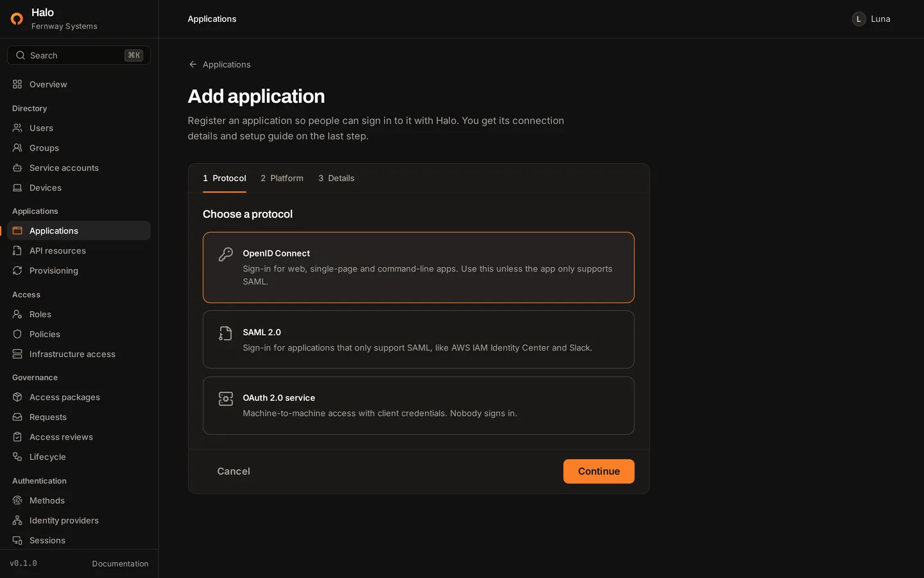924x578 pixels.
Task: Click the Continue button
Action: [599, 471]
